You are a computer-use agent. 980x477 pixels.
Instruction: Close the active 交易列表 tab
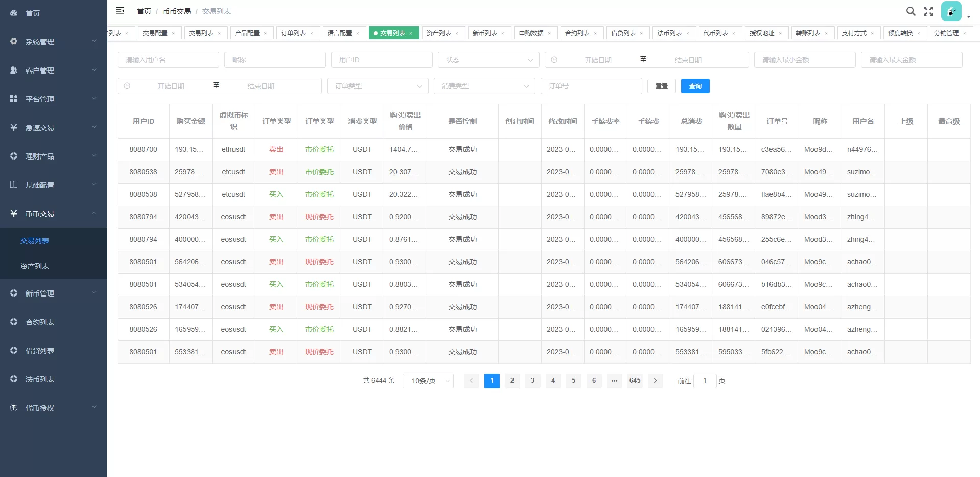pos(411,33)
